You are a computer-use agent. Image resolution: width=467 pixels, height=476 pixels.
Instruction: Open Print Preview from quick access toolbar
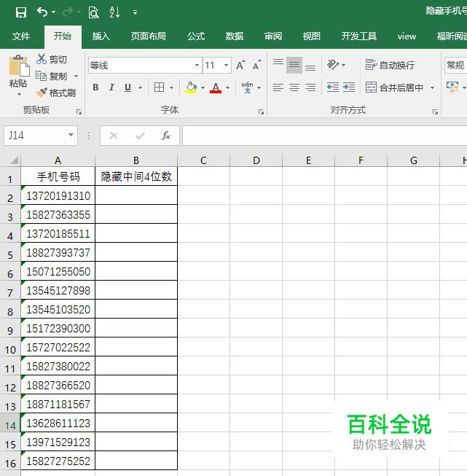(93, 12)
